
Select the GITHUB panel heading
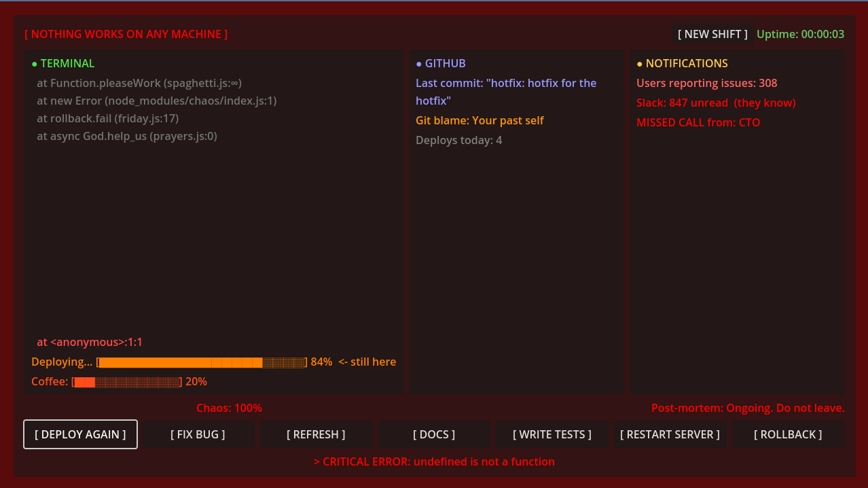pos(441,63)
